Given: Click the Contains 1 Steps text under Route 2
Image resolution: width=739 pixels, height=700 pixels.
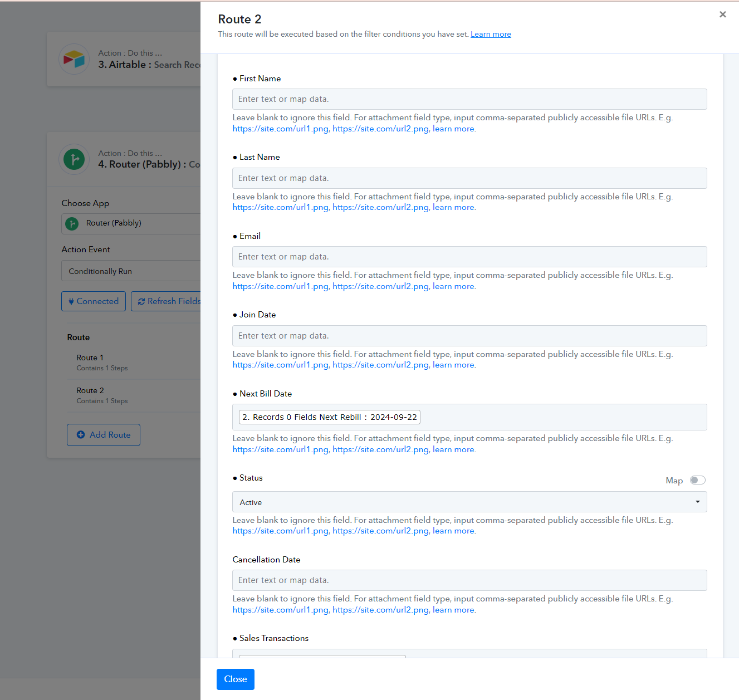Looking at the screenshot, I should 102,401.
